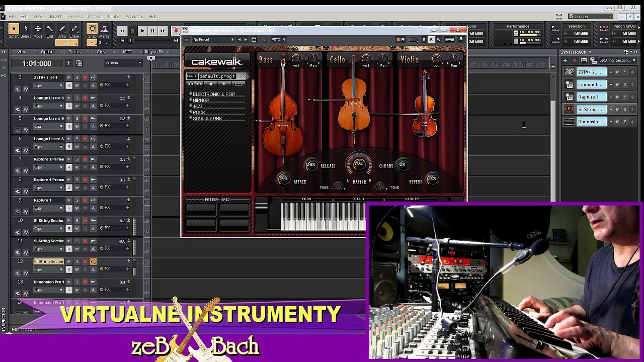
Task: Open the No Preset dropdown in plugin window
Action: (x=213, y=40)
